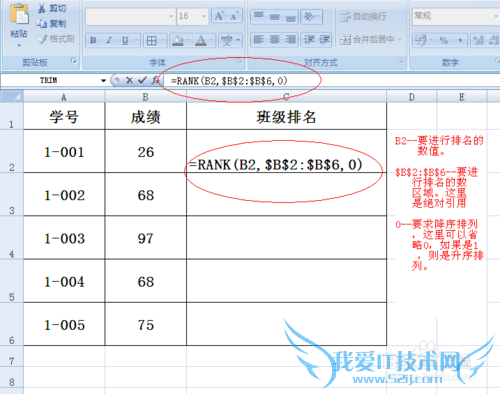Screen dimensions: 500x394
Task: Increase the indent
Action: pyautogui.click(x=324, y=40)
